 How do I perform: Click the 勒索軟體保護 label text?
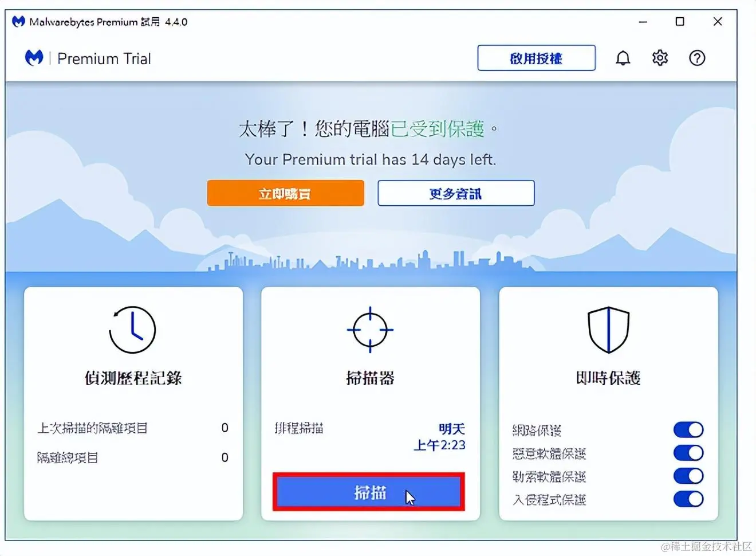click(x=549, y=476)
